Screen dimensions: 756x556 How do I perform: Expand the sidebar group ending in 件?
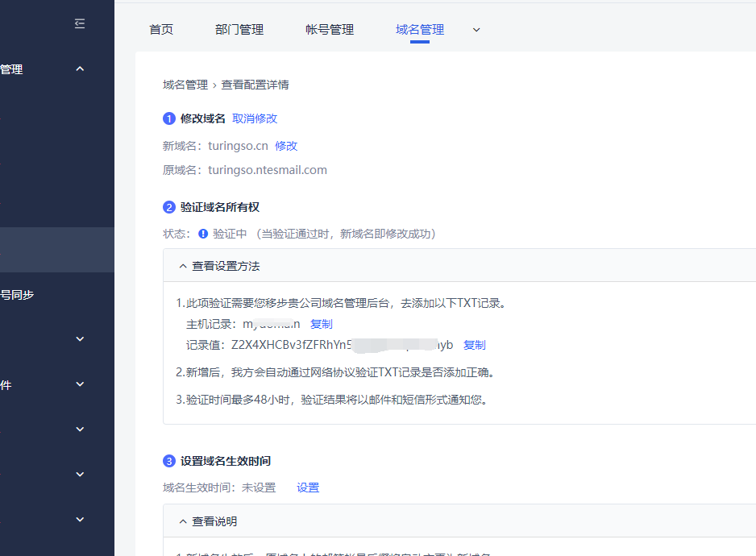click(80, 384)
